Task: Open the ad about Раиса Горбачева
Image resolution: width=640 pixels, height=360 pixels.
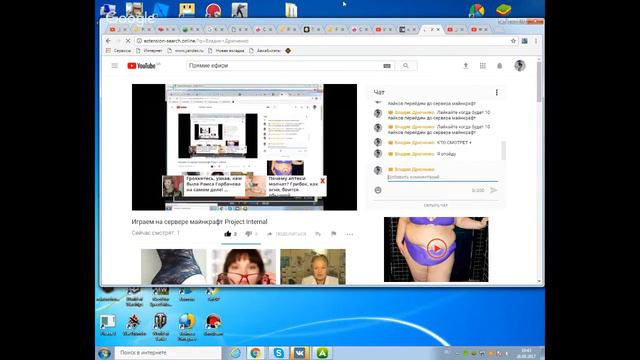Action: pos(203,186)
